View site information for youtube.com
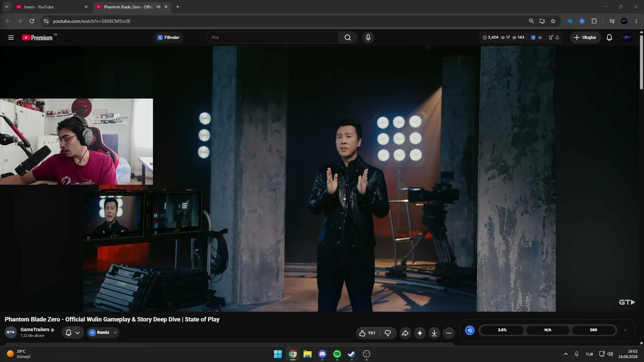Screen dimensions: 644x362 [x=46, y=21]
